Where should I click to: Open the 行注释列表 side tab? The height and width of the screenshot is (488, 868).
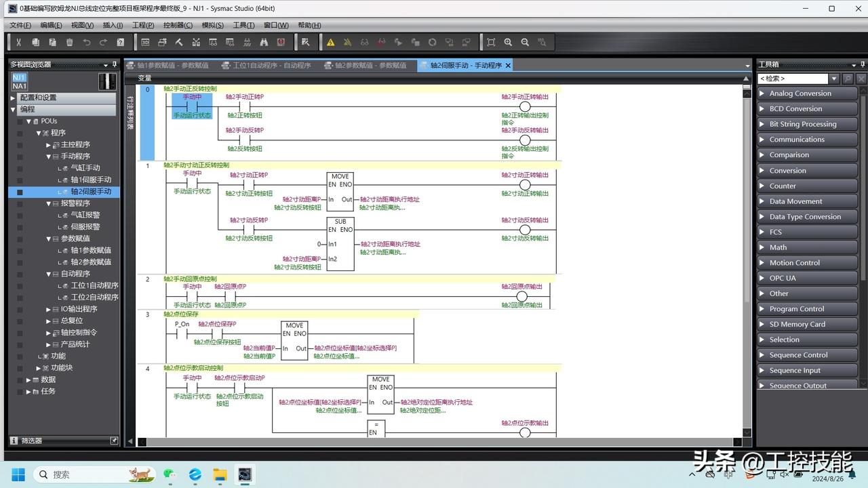point(130,113)
